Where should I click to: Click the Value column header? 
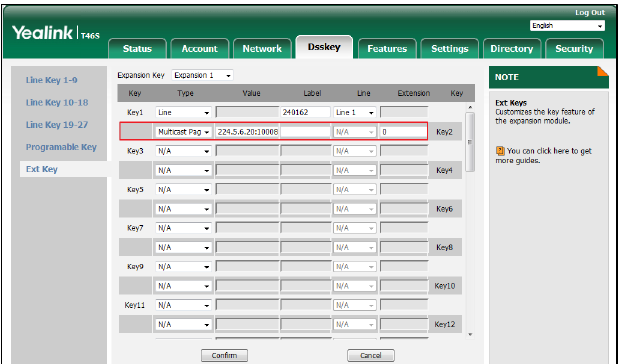(251, 93)
